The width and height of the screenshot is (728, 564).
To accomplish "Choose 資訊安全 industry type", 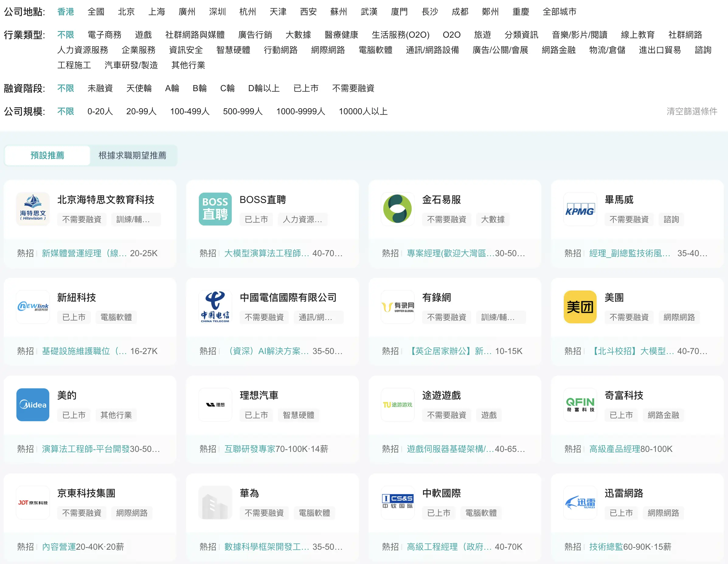I will pyautogui.click(x=186, y=50).
